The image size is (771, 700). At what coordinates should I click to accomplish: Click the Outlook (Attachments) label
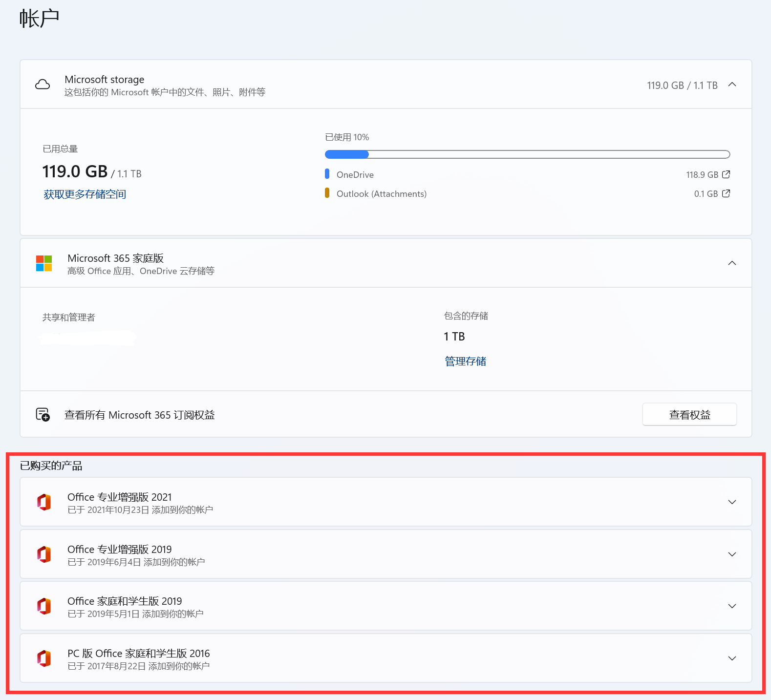pos(382,194)
